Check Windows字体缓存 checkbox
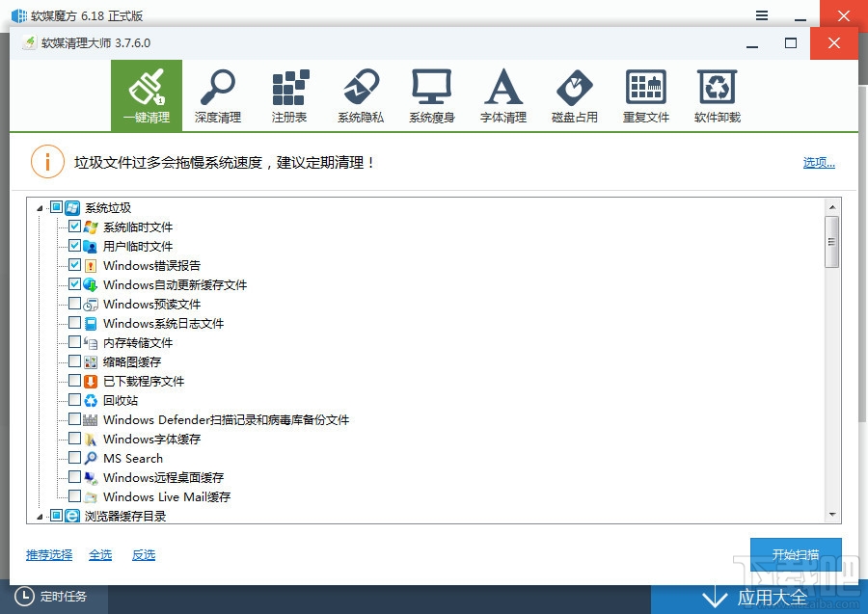This screenshot has width=868, height=614. 74,439
